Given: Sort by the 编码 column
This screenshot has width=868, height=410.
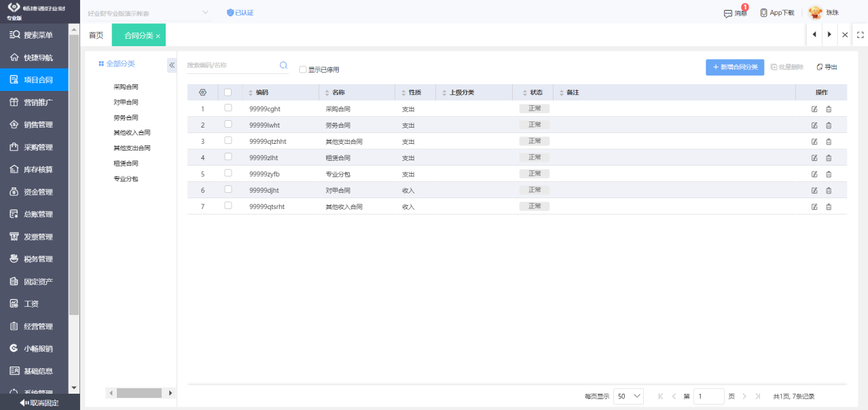Looking at the screenshot, I should click(251, 93).
